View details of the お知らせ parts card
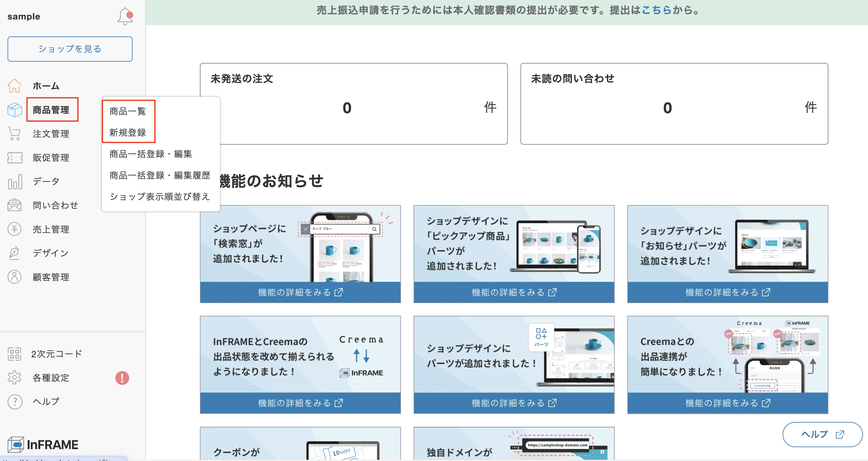The width and height of the screenshot is (868, 461). click(728, 292)
